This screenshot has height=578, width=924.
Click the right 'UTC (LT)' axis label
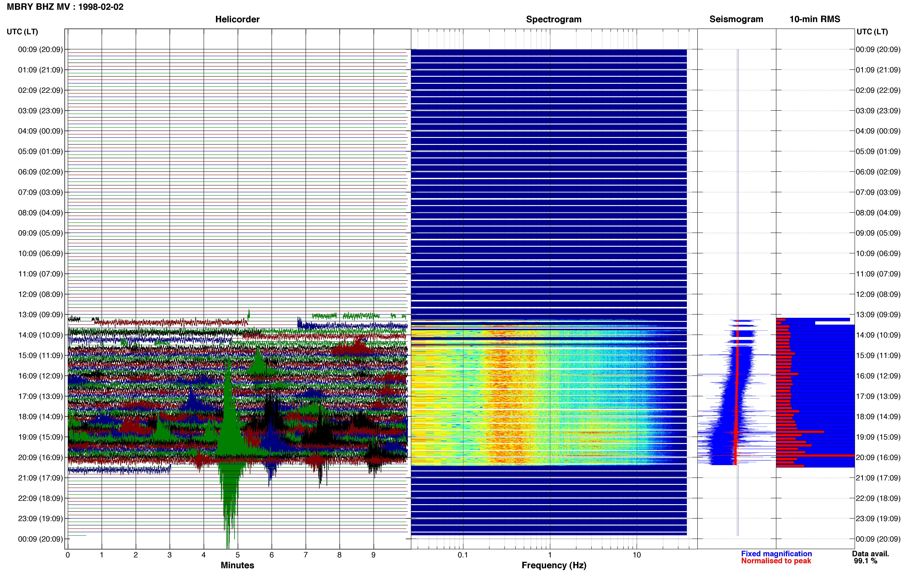click(x=872, y=32)
